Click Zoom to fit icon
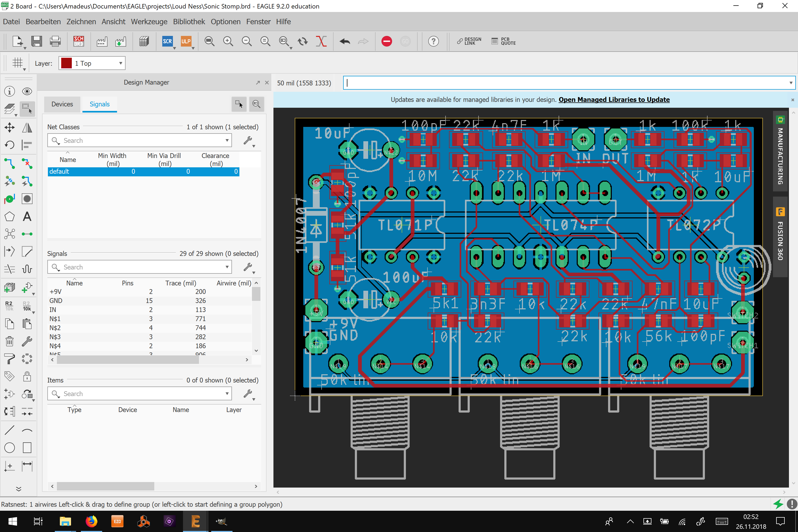798x532 pixels. click(209, 41)
